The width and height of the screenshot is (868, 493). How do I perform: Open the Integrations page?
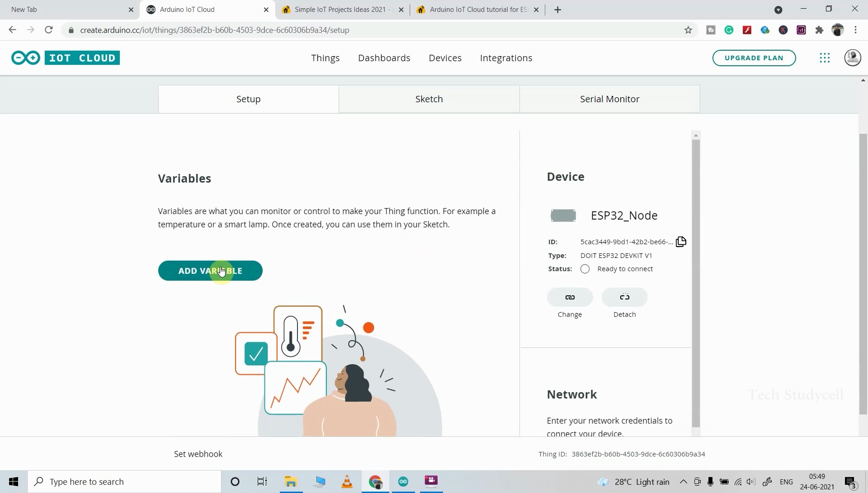tap(506, 58)
